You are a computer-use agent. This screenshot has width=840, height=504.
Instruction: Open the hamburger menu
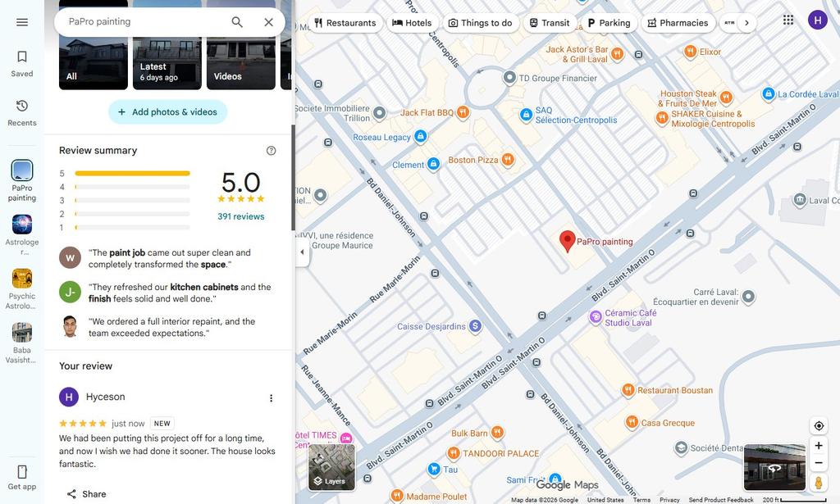[22, 22]
